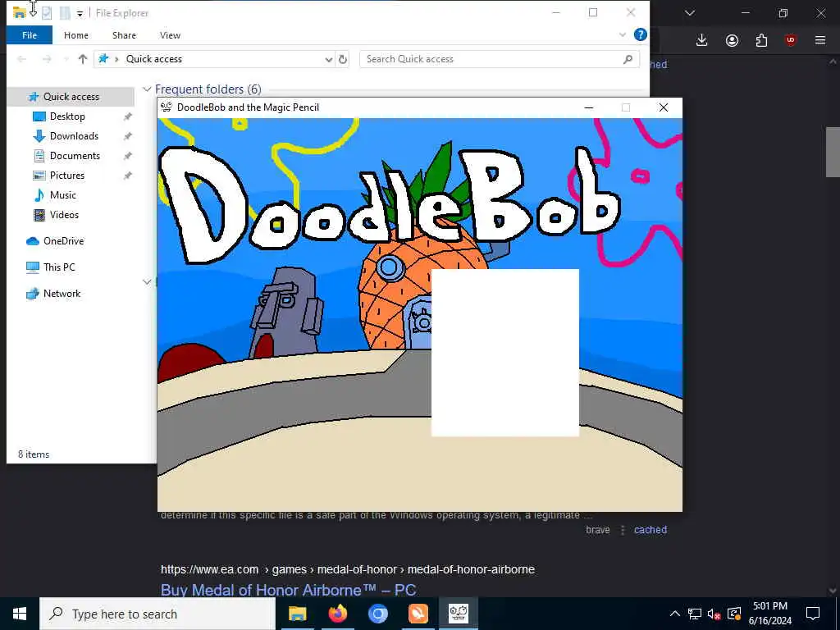Click the white square in the DoodleBob game
This screenshot has height=630, width=840.
(505, 353)
